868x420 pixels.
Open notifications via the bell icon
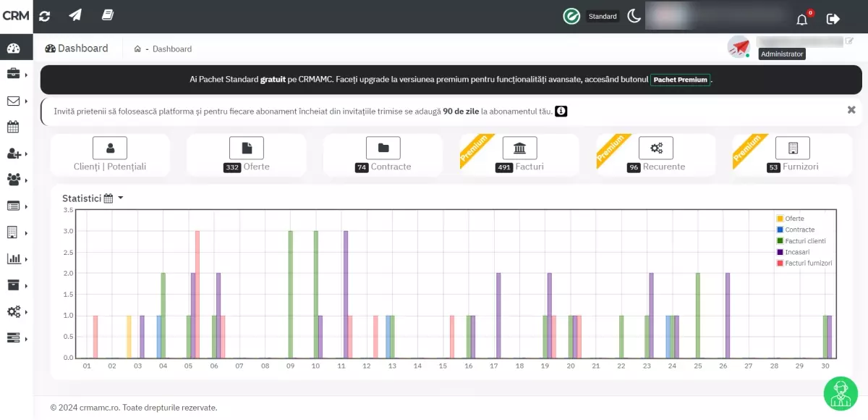click(801, 20)
